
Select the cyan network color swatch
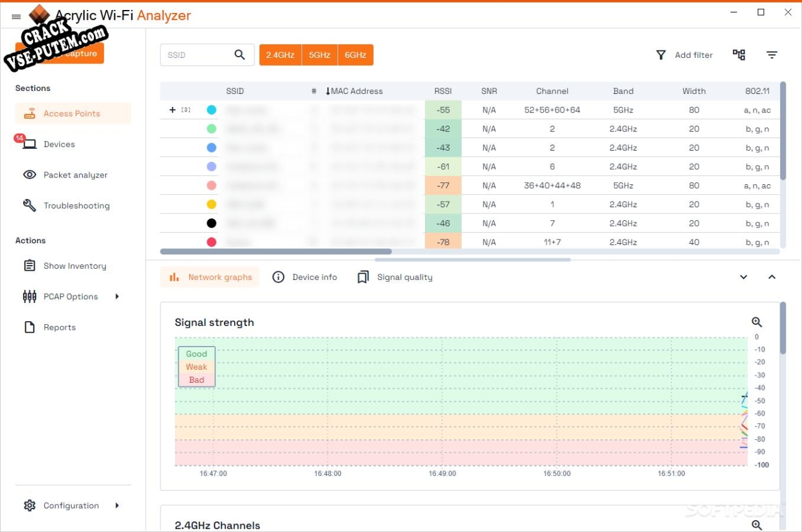coord(212,110)
